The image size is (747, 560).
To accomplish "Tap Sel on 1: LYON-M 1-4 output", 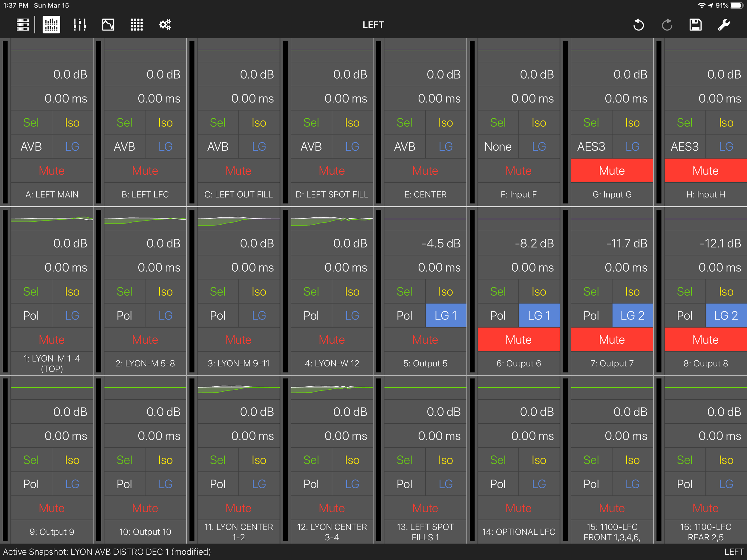I will tap(31, 291).
